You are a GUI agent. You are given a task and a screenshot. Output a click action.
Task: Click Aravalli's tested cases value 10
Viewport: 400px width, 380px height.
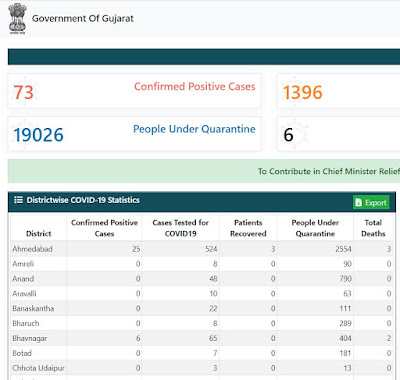click(x=213, y=294)
